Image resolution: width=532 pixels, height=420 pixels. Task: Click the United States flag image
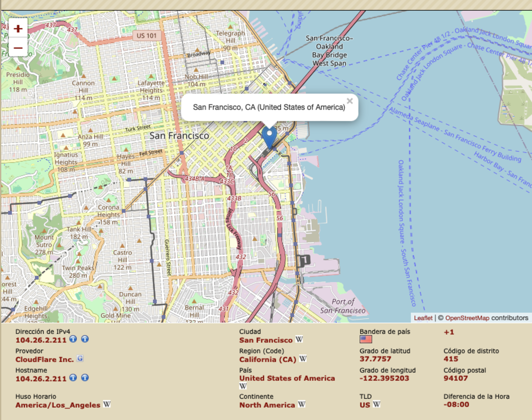(x=366, y=339)
